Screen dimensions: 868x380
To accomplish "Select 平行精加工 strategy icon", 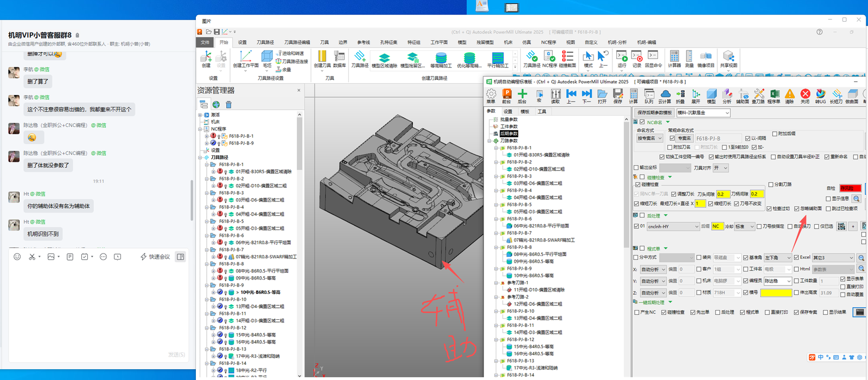I will tap(497, 57).
